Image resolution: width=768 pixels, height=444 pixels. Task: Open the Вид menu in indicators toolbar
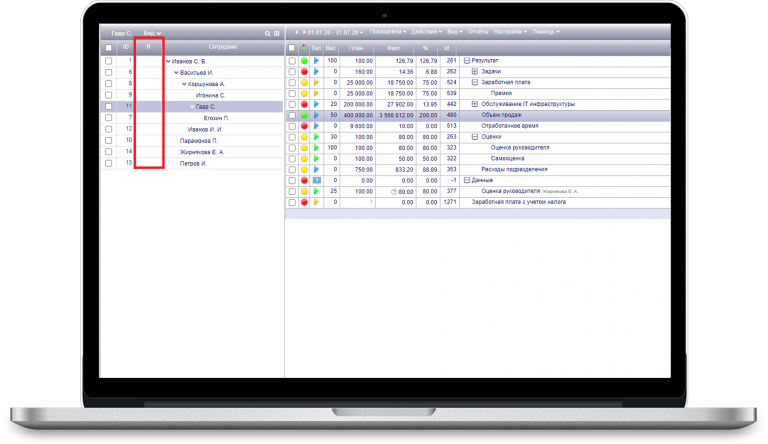click(x=455, y=32)
